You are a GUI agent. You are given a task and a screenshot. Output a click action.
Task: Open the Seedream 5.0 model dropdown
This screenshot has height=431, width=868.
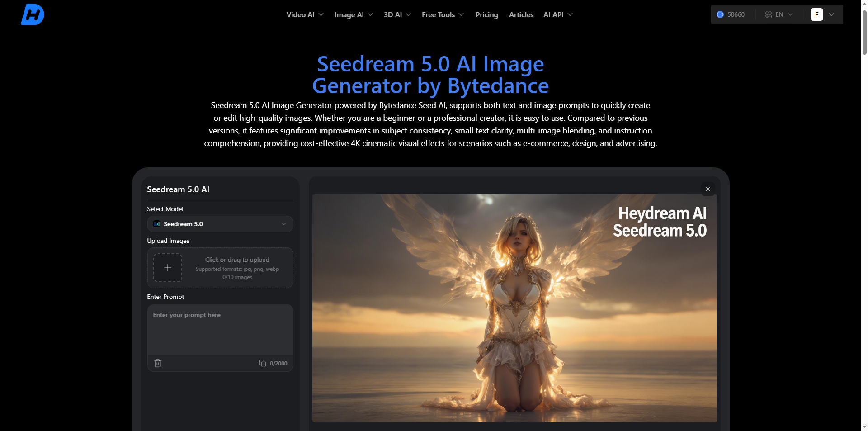tap(220, 224)
